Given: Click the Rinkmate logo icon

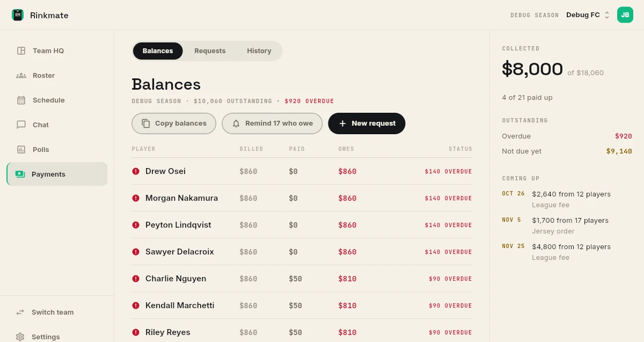Looking at the screenshot, I should (18, 15).
